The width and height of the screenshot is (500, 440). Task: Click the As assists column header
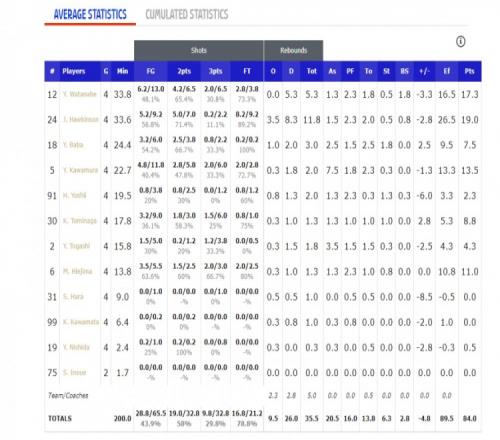point(332,71)
